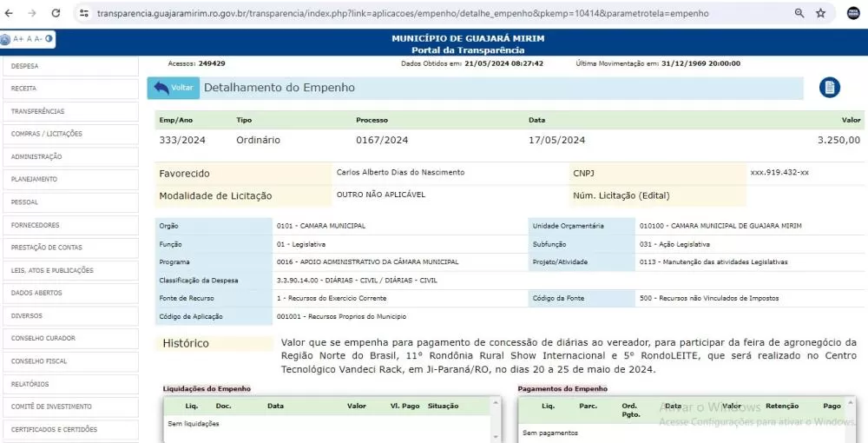This screenshot has width=868, height=443.
Task: Open the PESSOAL menu
Action: 70,202
